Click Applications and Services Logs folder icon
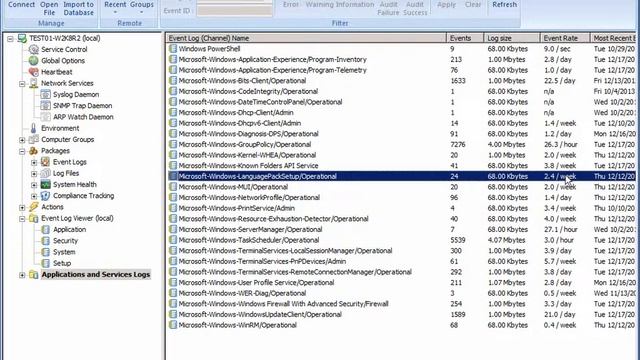The width and height of the screenshot is (640, 360). point(33,275)
